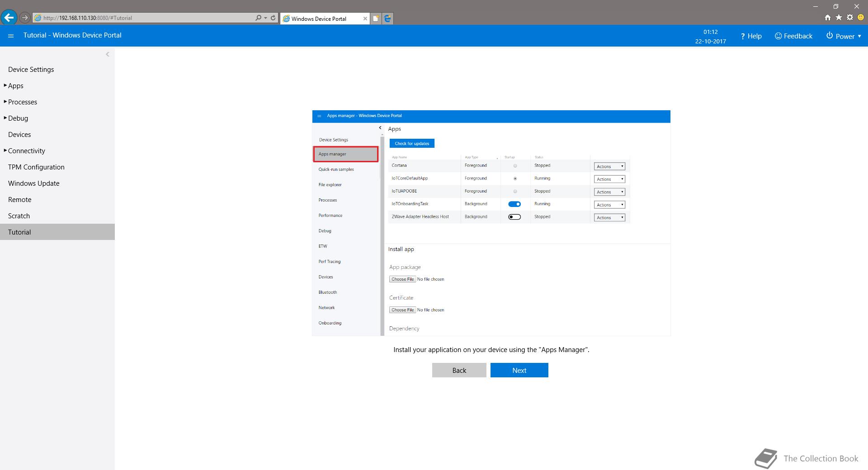Click the Edge icon next to new tab
Image resolution: width=868 pixels, height=470 pixels.
point(387,19)
